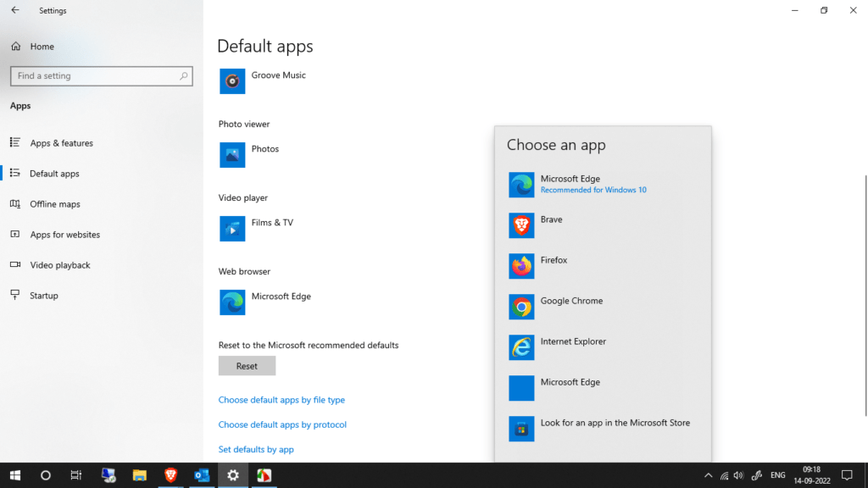Open File Explorer from taskbar
The height and width of the screenshot is (488, 868).
click(x=140, y=475)
